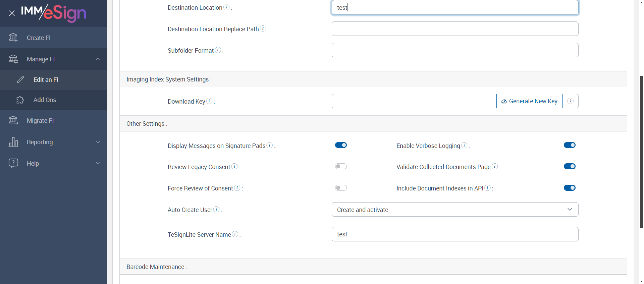Screen dimensions: 644x284
Task: Expand the Reporting menu
Action: (54, 142)
